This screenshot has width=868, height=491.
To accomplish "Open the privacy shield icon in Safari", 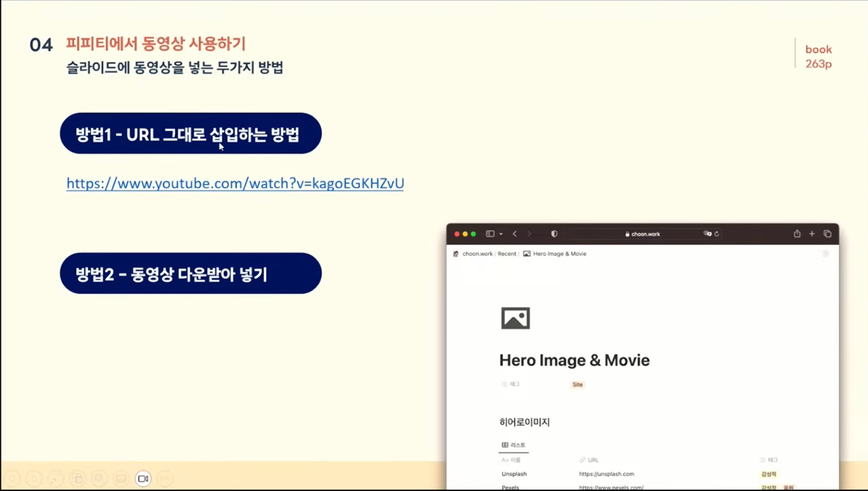I will click(x=554, y=234).
